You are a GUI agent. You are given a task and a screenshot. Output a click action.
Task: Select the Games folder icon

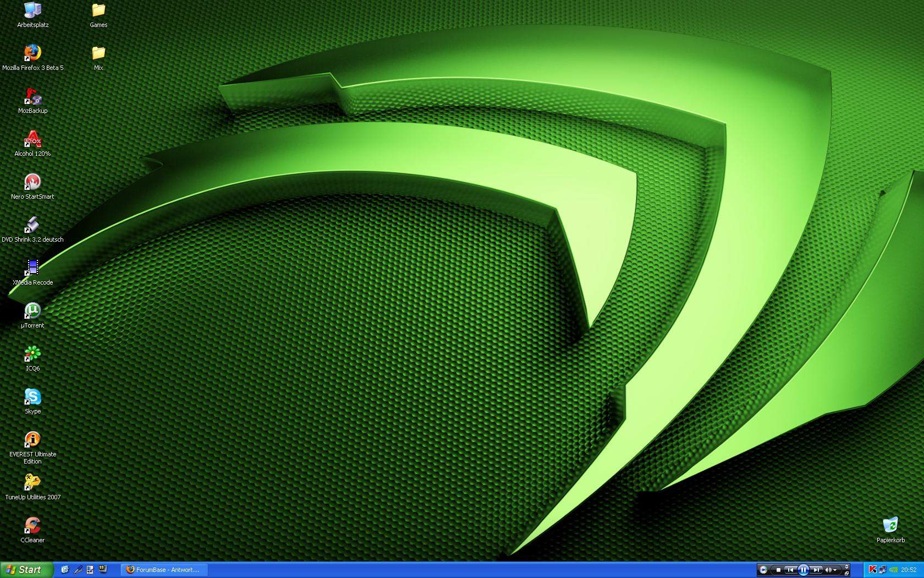click(x=98, y=15)
